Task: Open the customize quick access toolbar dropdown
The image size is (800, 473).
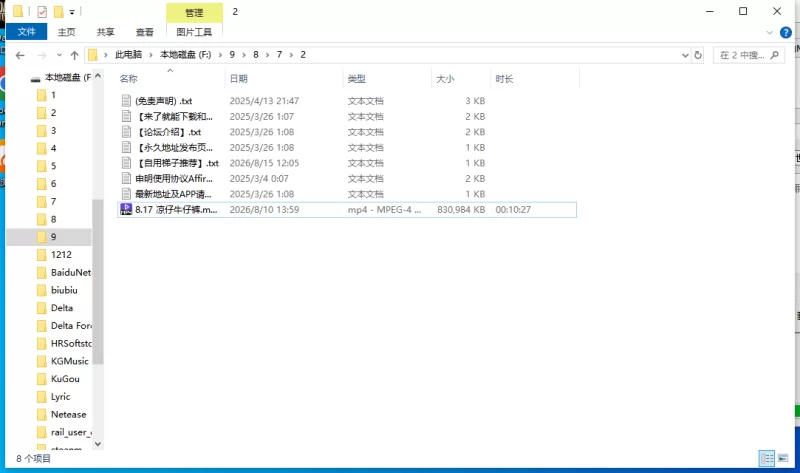Action: pos(72,12)
